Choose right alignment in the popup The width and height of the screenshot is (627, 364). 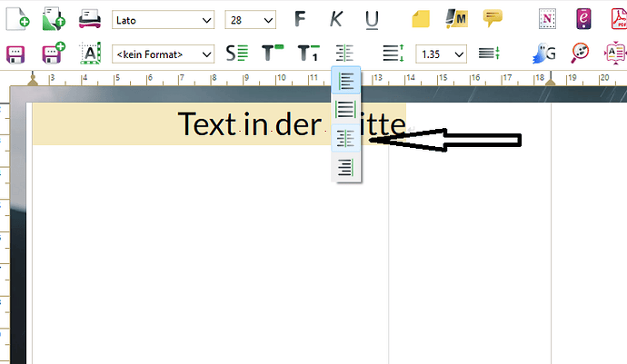click(346, 167)
